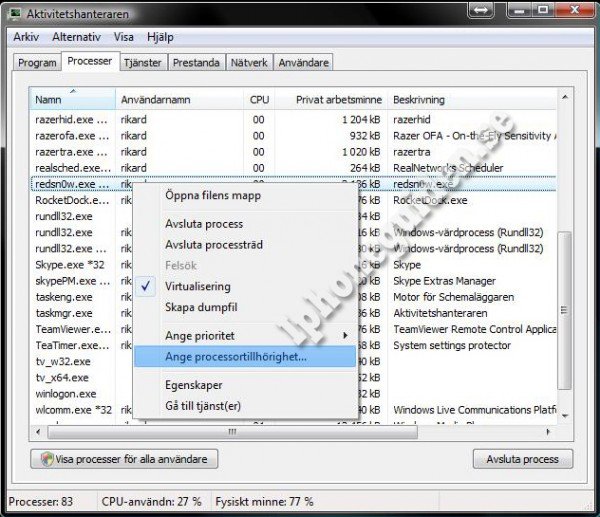Click the horizontal scrollbar right arrow
600x517 pixels.
tap(548, 432)
